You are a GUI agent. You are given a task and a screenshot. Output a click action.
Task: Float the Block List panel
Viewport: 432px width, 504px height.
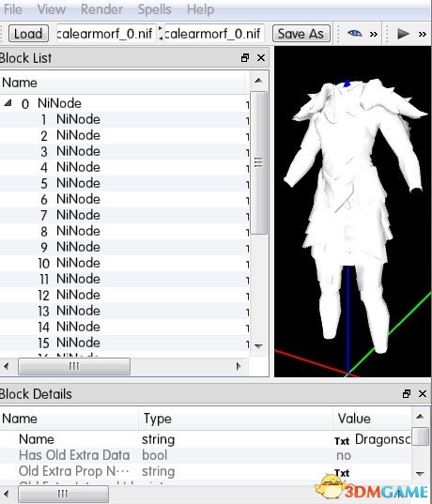pyautogui.click(x=245, y=58)
